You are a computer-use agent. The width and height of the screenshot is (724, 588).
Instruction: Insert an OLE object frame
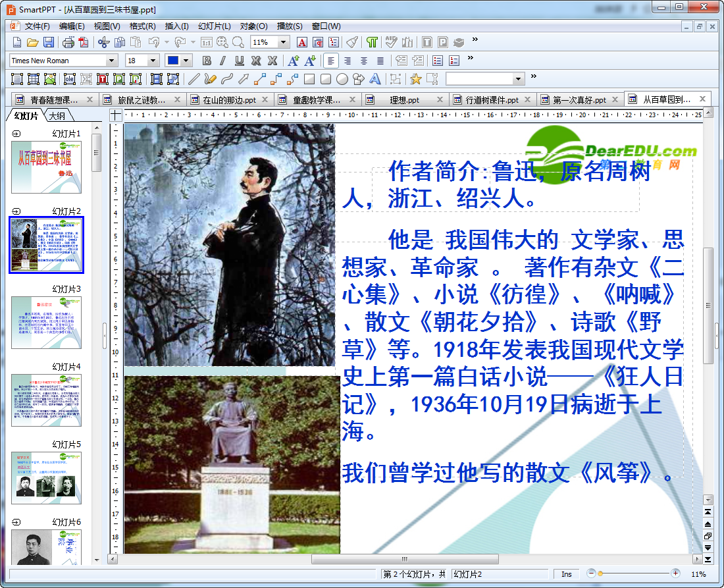(x=70, y=79)
